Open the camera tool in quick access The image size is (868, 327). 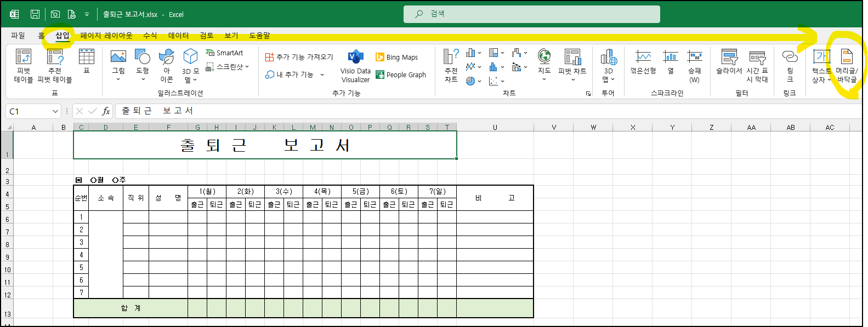pos(55,14)
